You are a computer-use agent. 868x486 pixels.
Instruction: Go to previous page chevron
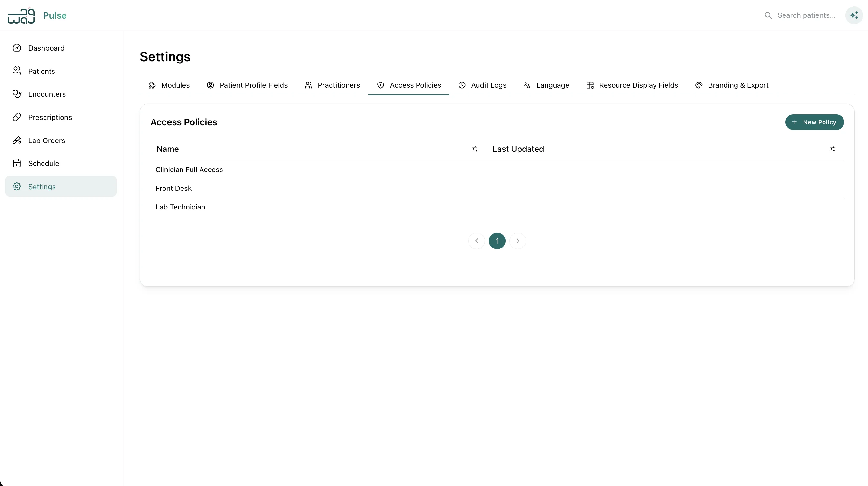[477, 241]
